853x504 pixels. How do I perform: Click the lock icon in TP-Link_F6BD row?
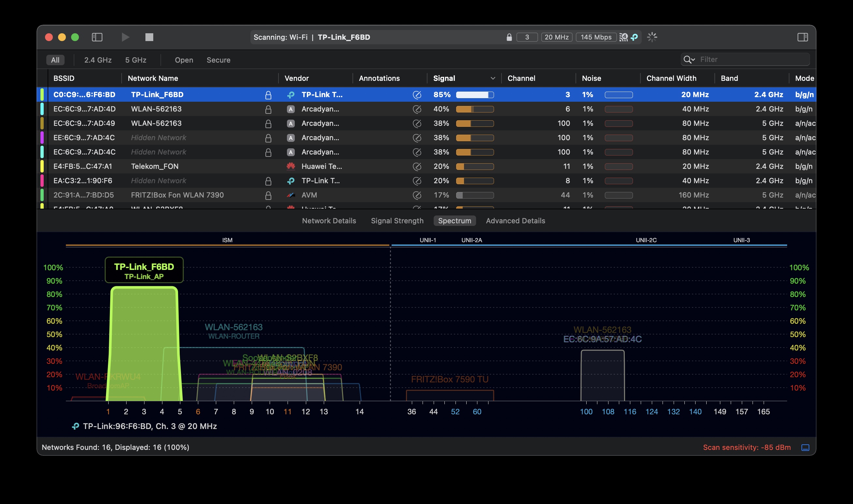[x=268, y=95]
